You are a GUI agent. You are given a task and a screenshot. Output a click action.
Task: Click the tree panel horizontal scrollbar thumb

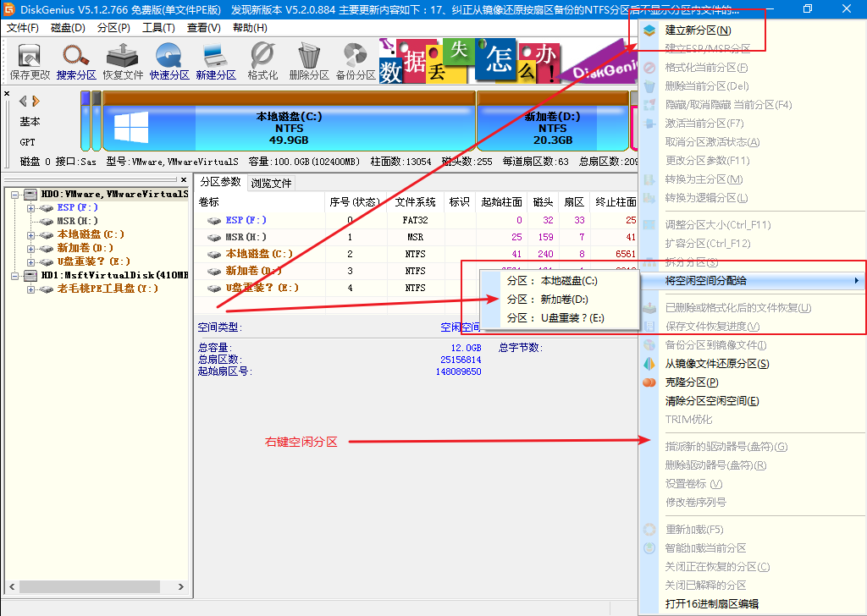(90, 586)
